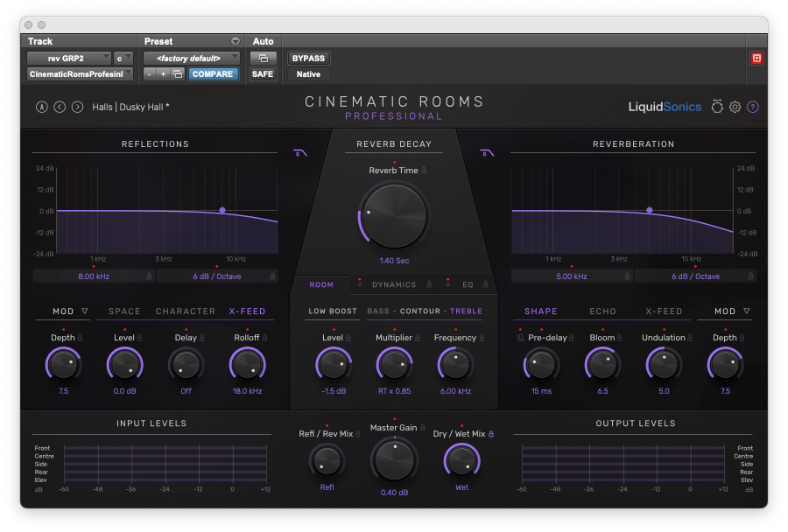The height and width of the screenshot is (532, 788).
Task: Lock the Reverb Time parameter
Action: point(424,171)
